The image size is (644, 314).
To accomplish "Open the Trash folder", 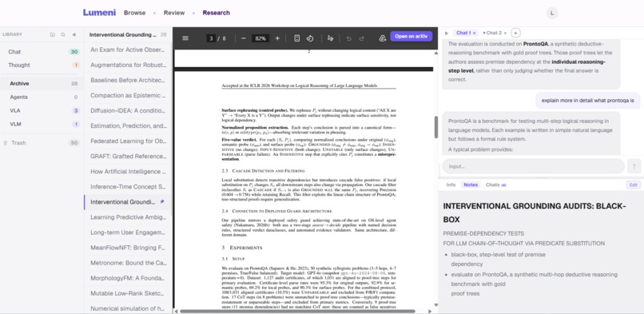I will pyautogui.click(x=41, y=143).
